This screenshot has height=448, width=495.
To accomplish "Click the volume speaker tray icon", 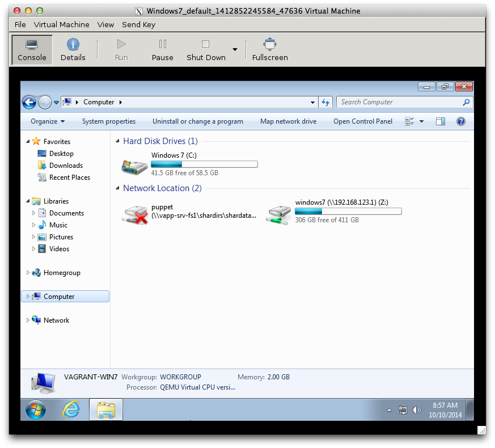I will (x=417, y=410).
